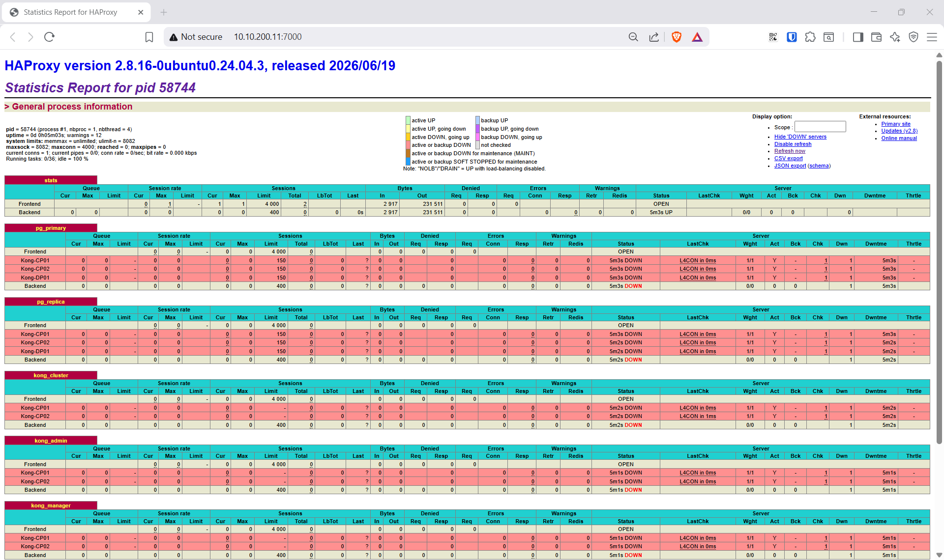Image resolution: width=944 pixels, height=560 pixels.
Task: Click the browser reload icon
Action: point(49,37)
